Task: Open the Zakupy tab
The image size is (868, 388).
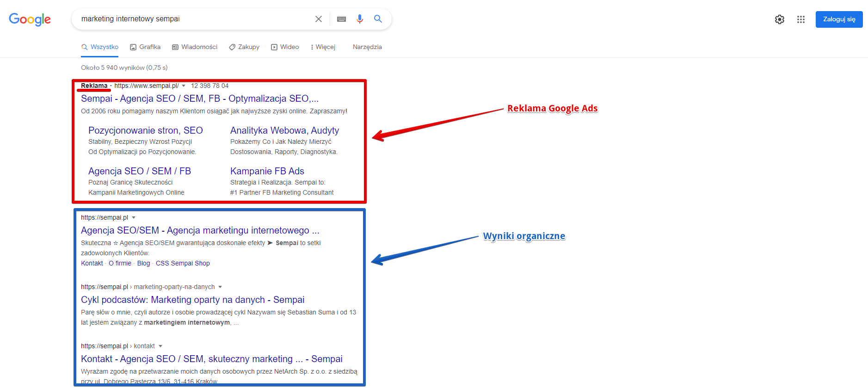Action: click(x=244, y=47)
